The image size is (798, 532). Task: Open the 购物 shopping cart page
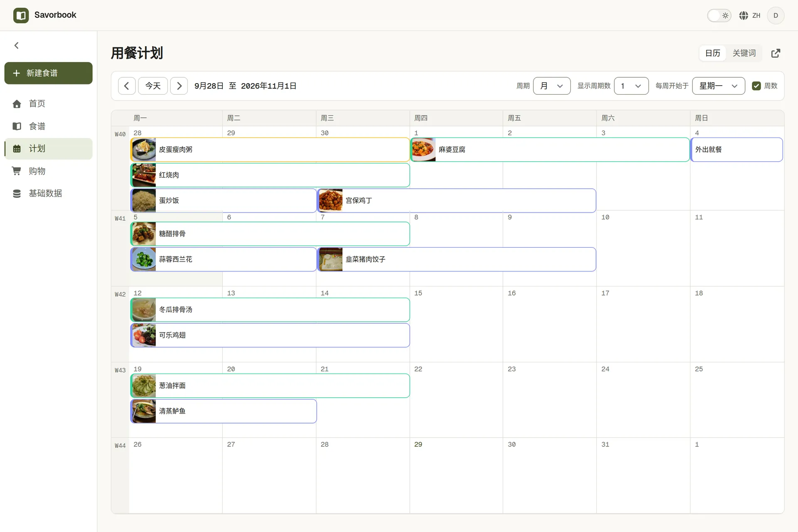[48, 171]
